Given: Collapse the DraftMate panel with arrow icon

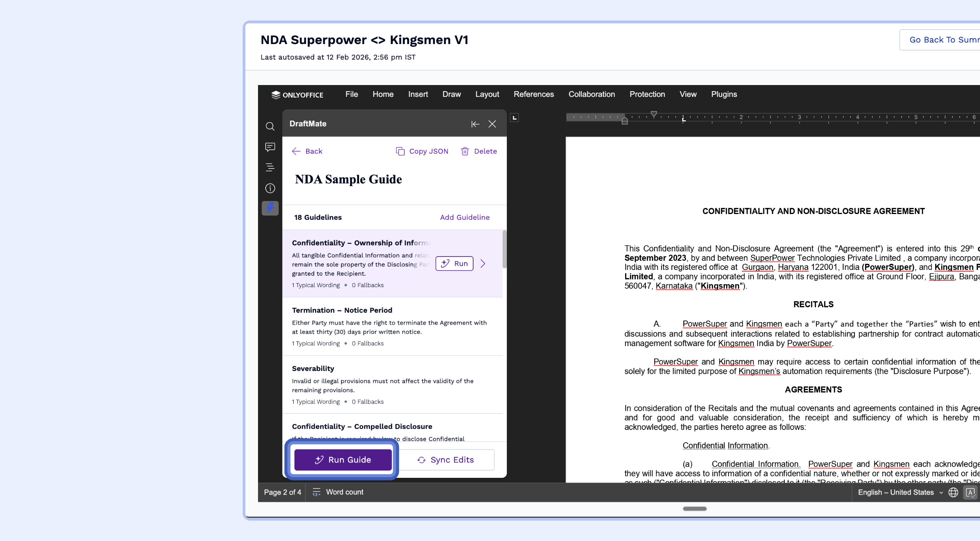Looking at the screenshot, I should coord(475,124).
